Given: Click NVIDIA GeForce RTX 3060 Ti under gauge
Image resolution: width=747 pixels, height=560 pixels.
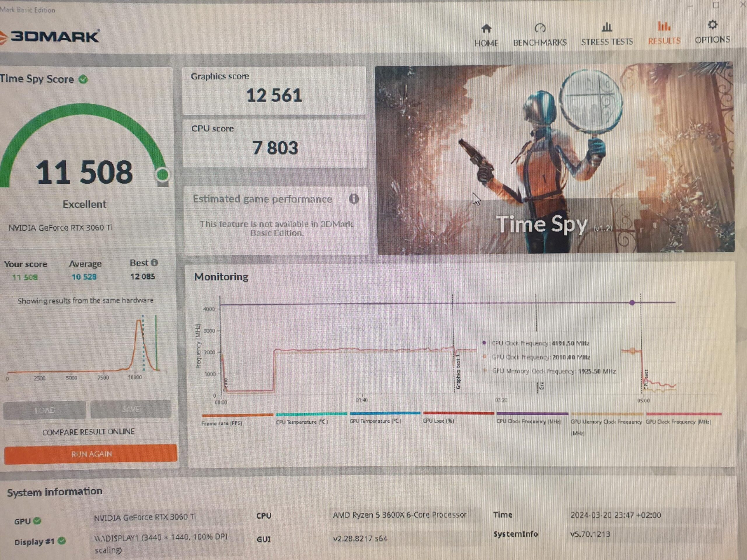Looking at the screenshot, I should (x=60, y=228).
